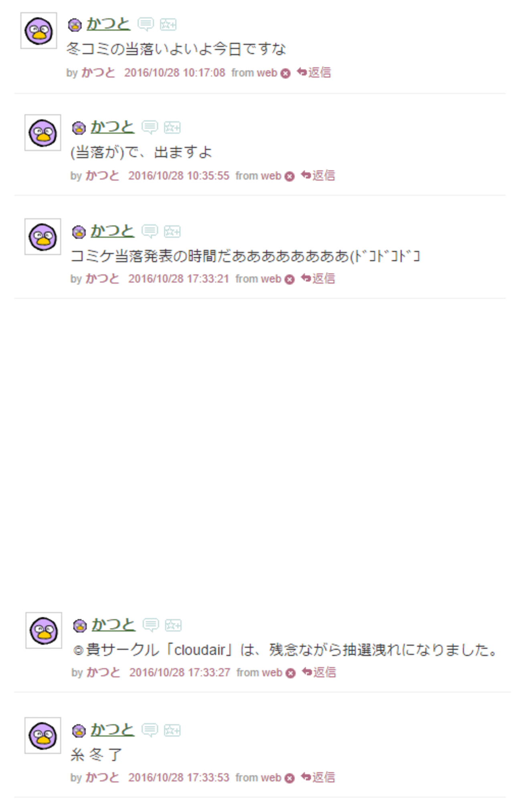Click by かつと author link on 17:33:53 post
The height and width of the screenshot is (812, 521).
click(x=102, y=778)
